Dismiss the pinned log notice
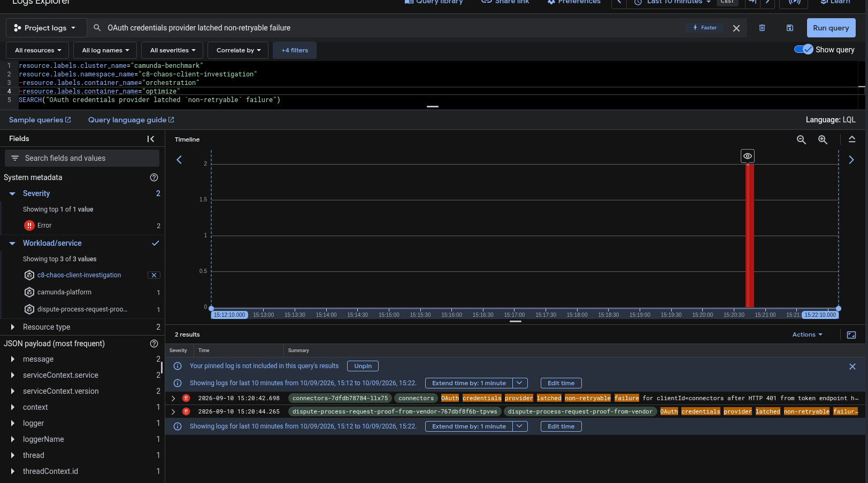This screenshot has width=868, height=483. pyautogui.click(x=852, y=367)
